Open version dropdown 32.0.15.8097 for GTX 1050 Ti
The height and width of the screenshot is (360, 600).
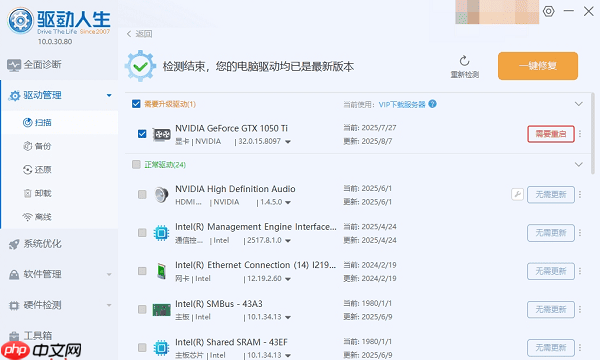click(x=288, y=142)
